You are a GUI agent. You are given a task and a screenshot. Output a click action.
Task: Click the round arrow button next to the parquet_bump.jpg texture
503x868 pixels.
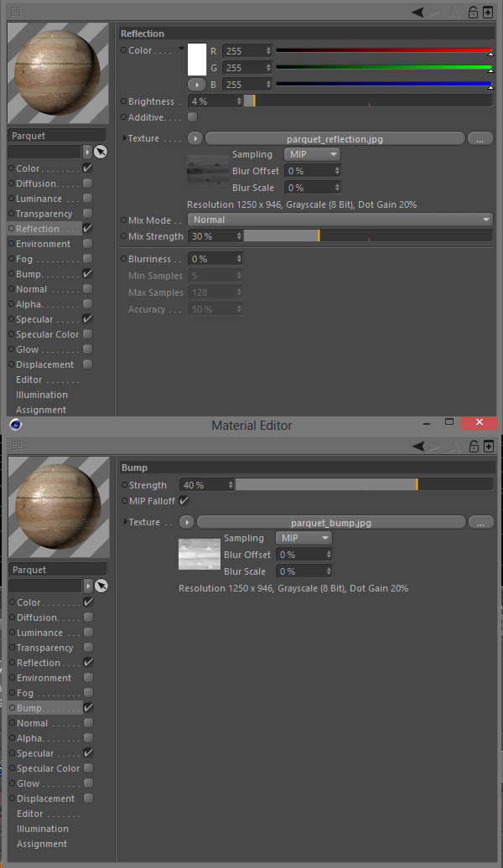pos(187,522)
